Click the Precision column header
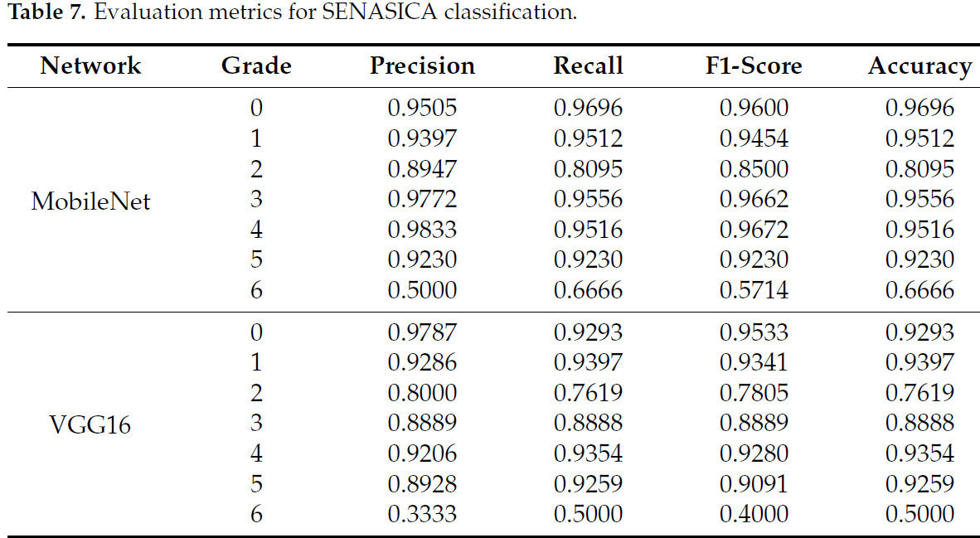Screen dimensions: 980x538 [x=422, y=66]
